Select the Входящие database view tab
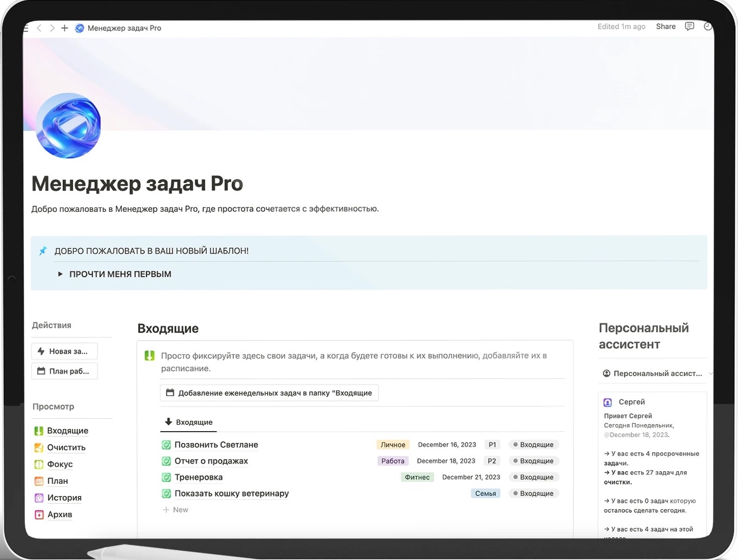Image resolution: width=738 pixels, height=560 pixels. [x=189, y=422]
